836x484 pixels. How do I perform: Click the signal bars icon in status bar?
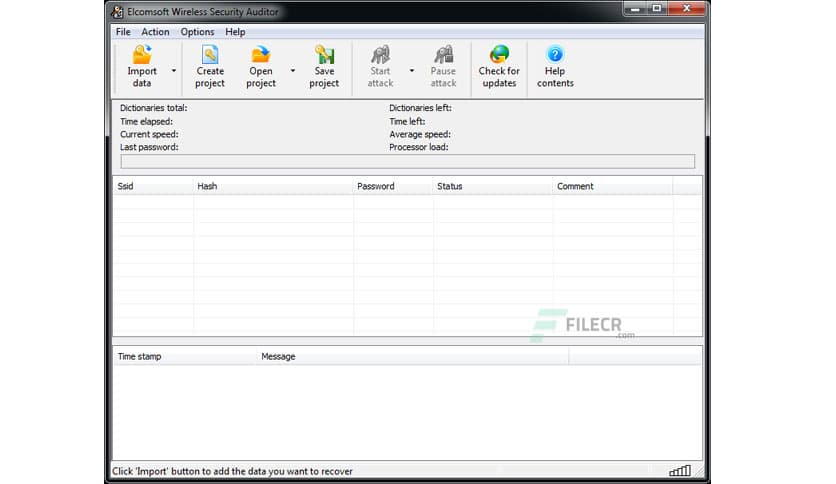tap(680, 471)
